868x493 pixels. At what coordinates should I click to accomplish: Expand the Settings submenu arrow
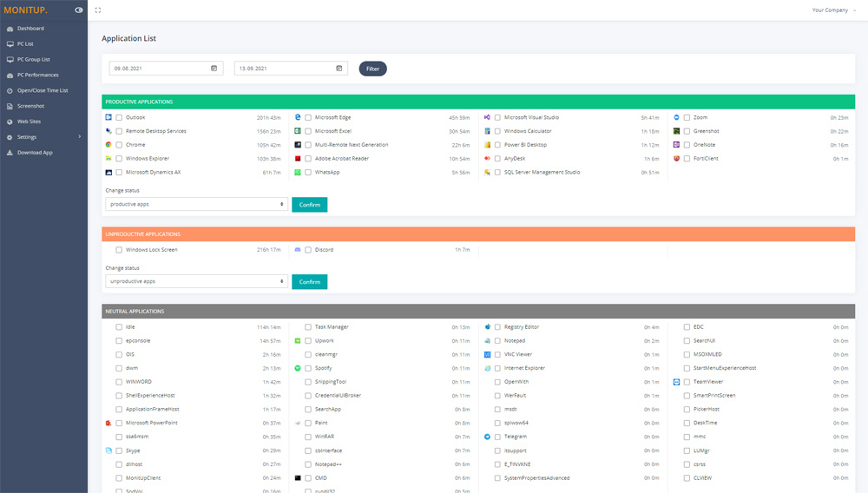[x=80, y=136]
